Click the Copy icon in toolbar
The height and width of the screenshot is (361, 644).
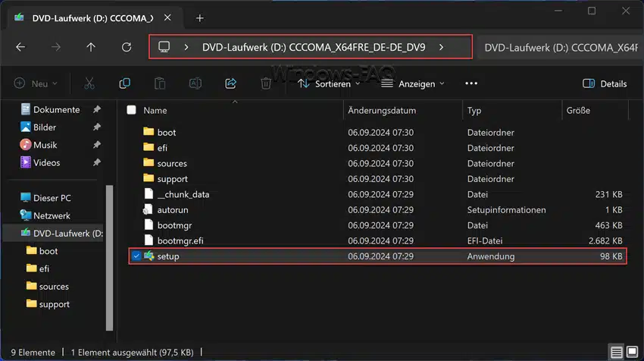coord(124,83)
